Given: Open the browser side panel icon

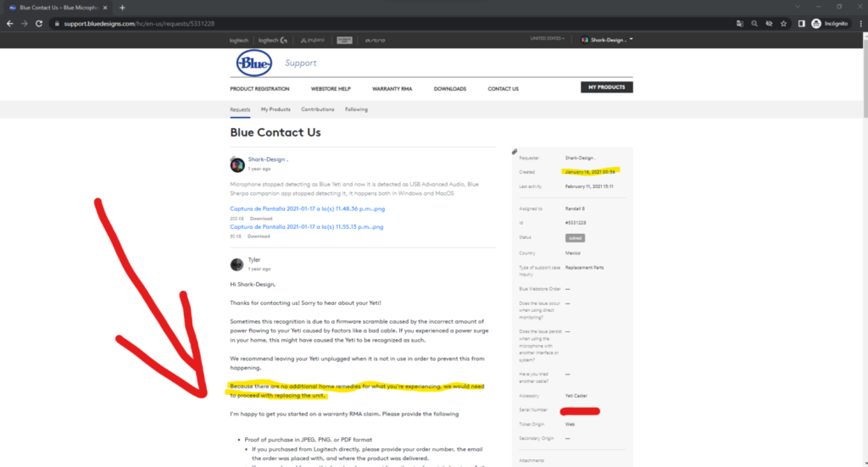Looking at the screenshot, I should point(801,24).
